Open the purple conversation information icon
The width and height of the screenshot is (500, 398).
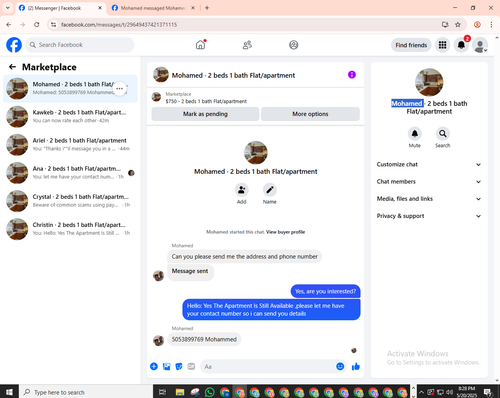point(352,75)
